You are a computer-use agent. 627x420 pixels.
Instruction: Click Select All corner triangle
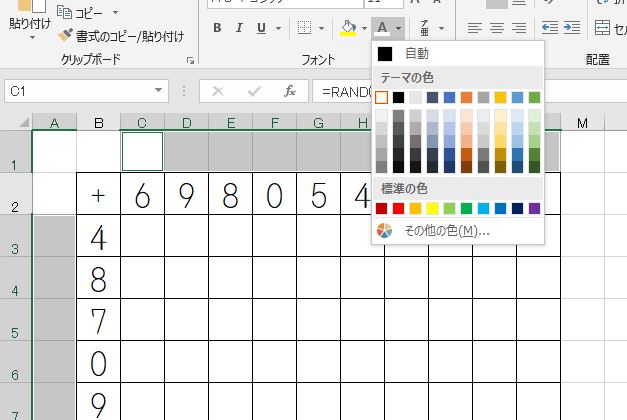point(24,122)
